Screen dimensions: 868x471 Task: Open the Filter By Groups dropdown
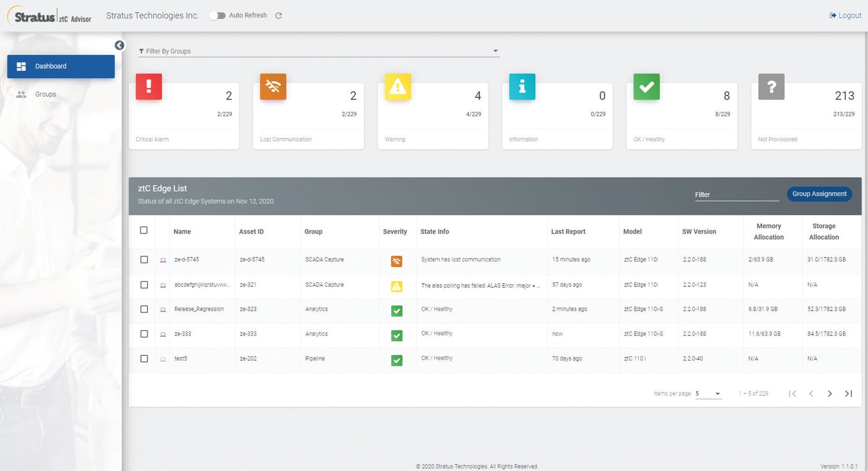tap(319, 51)
